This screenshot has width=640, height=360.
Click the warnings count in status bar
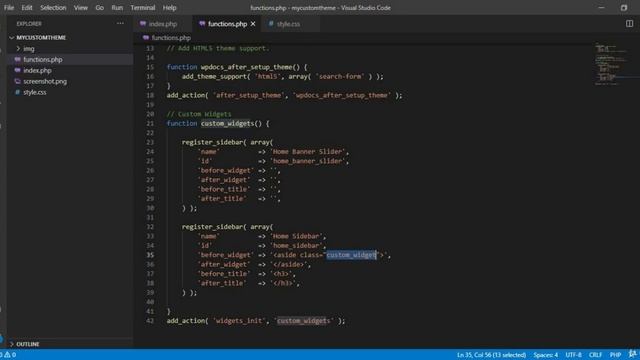pyautogui.click(x=11, y=355)
